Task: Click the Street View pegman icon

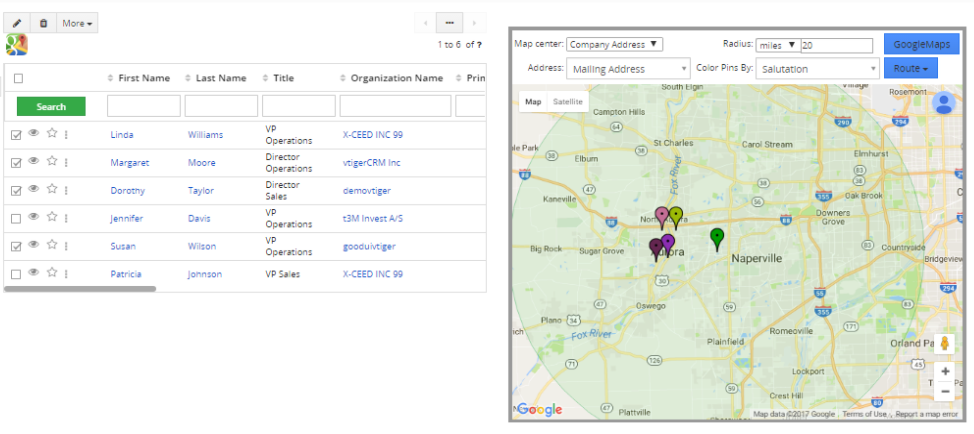Action: click(x=945, y=343)
